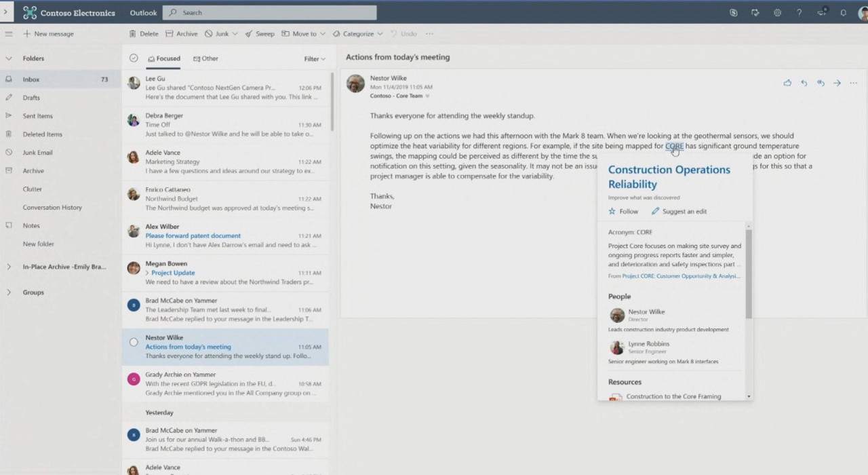
Task: Open the Skype icon in the header
Action: pyautogui.click(x=733, y=12)
